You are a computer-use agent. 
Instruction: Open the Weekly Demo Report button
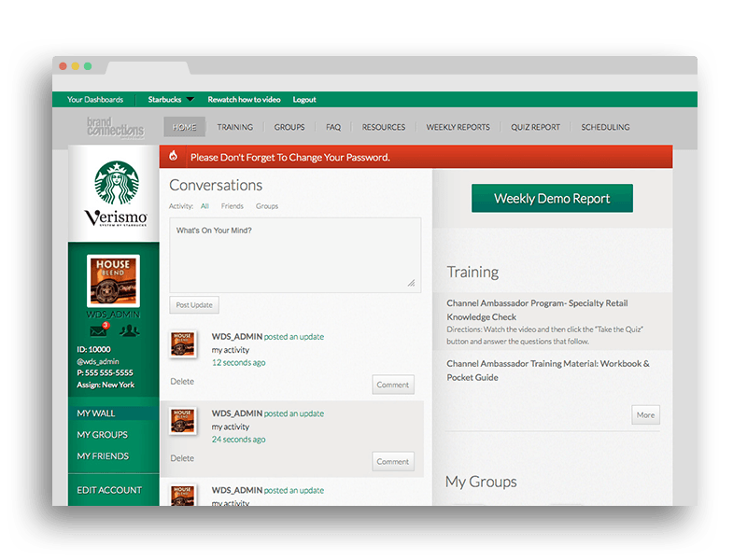[552, 198]
